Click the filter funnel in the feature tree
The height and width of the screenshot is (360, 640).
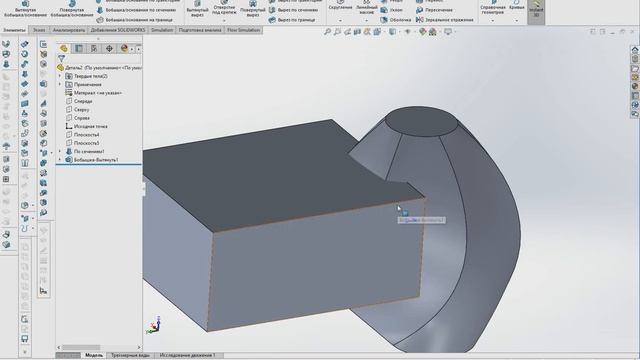61,59
